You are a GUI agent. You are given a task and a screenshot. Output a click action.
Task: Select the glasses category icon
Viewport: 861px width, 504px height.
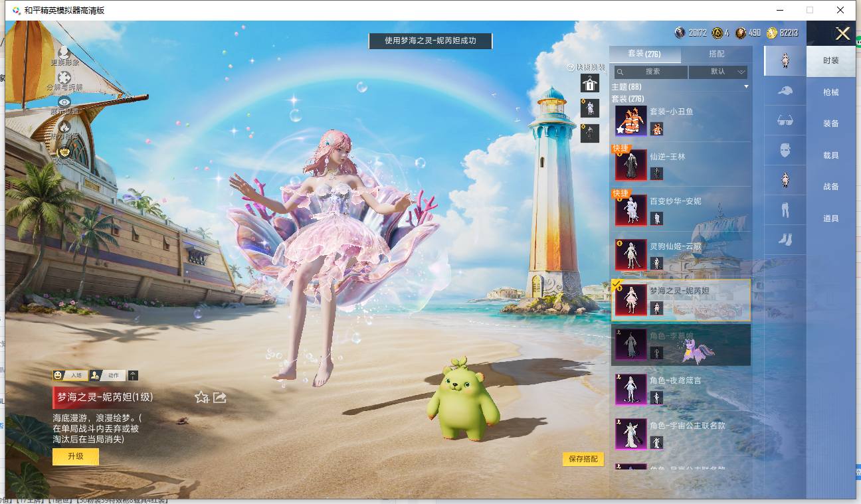point(785,120)
